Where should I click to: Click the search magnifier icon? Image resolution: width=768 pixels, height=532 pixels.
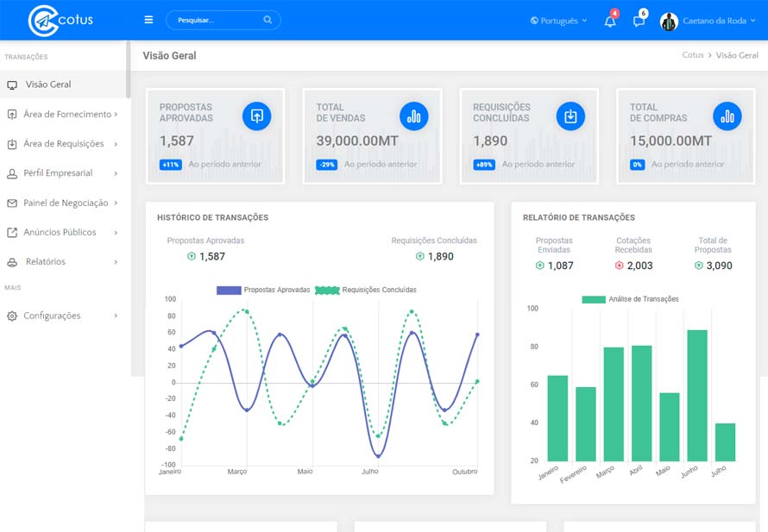(268, 20)
